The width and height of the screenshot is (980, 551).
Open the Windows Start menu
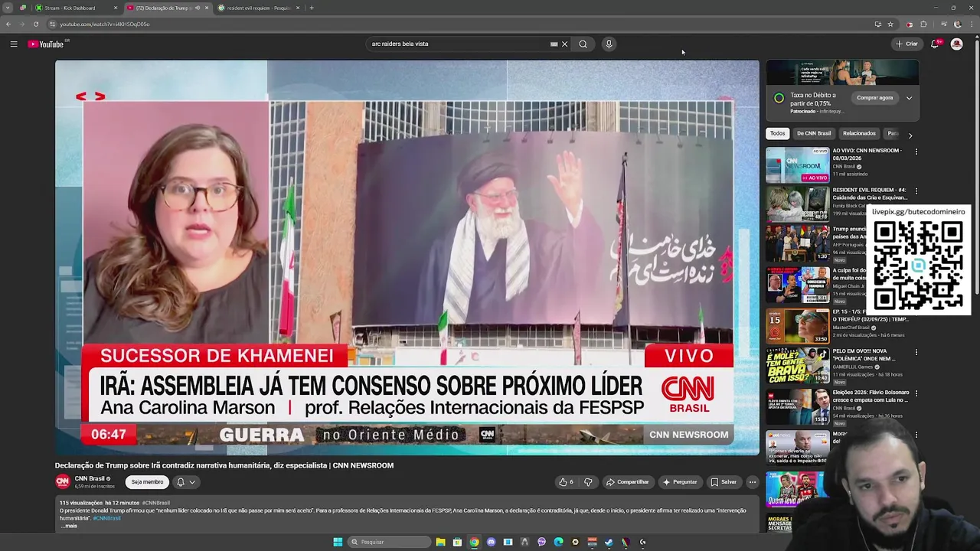tap(338, 542)
